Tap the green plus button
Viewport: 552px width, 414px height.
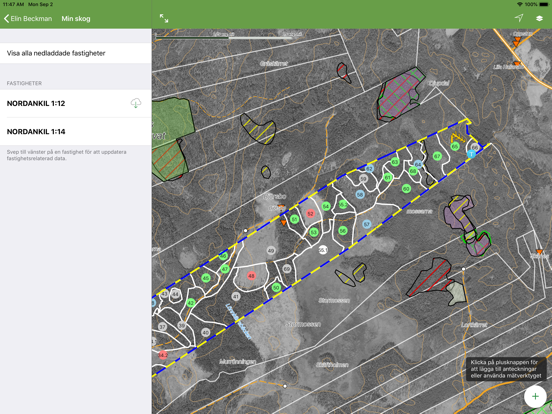535,396
